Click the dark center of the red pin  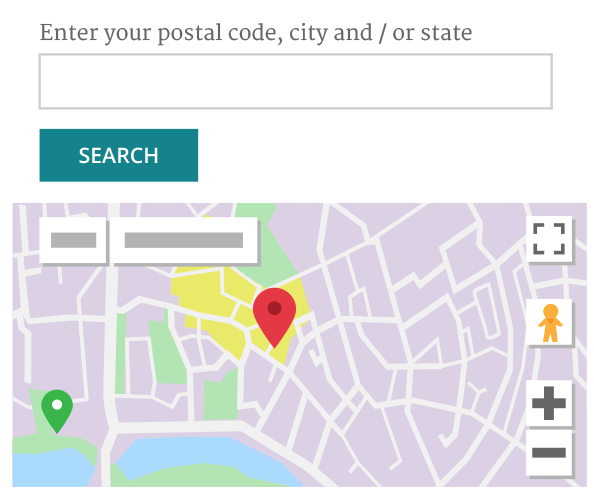point(274,308)
